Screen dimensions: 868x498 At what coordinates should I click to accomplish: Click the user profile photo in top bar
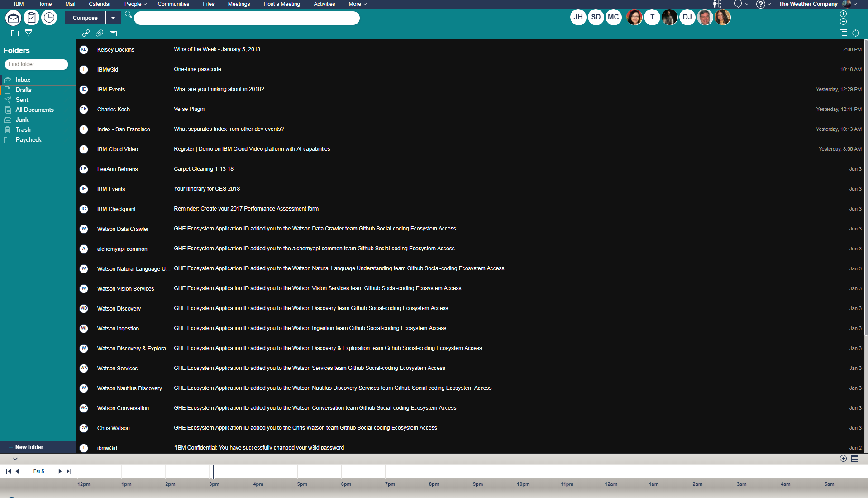(x=847, y=4)
